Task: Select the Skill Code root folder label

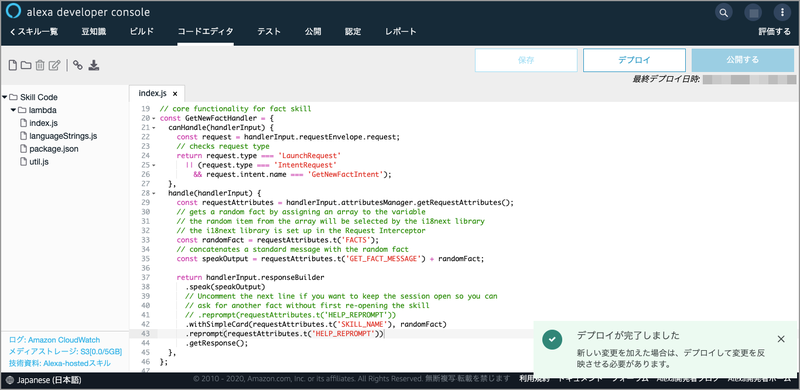Action: [39, 97]
